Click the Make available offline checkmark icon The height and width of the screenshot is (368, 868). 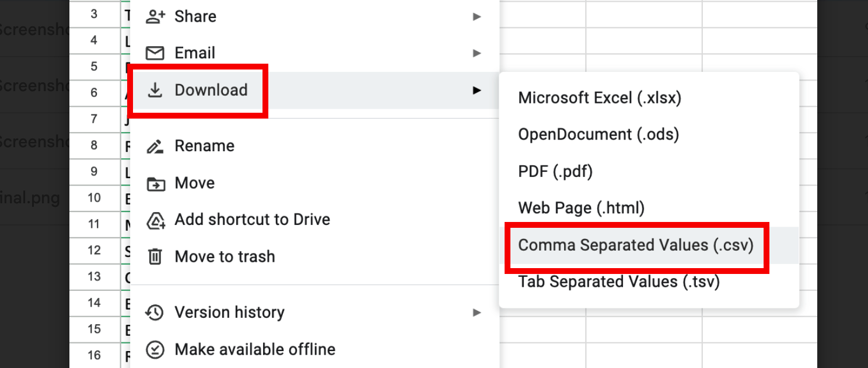[155, 349]
